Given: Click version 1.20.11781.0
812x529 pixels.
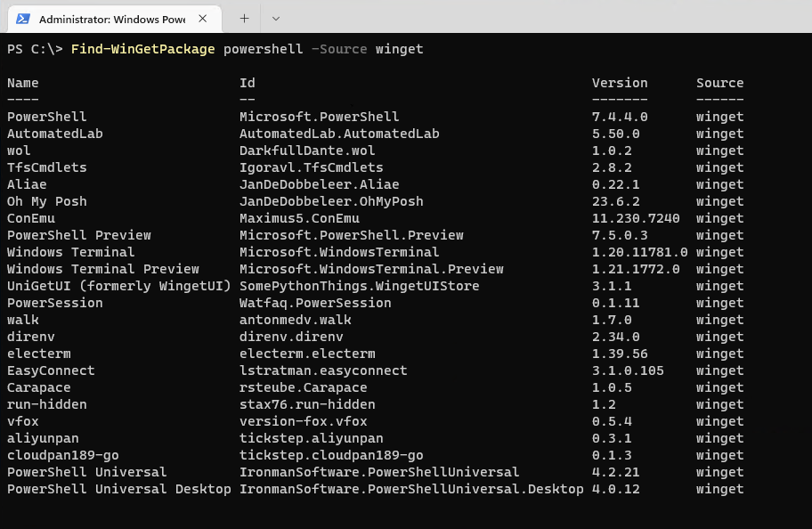Looking at the screenshot, I should (639, 252).
